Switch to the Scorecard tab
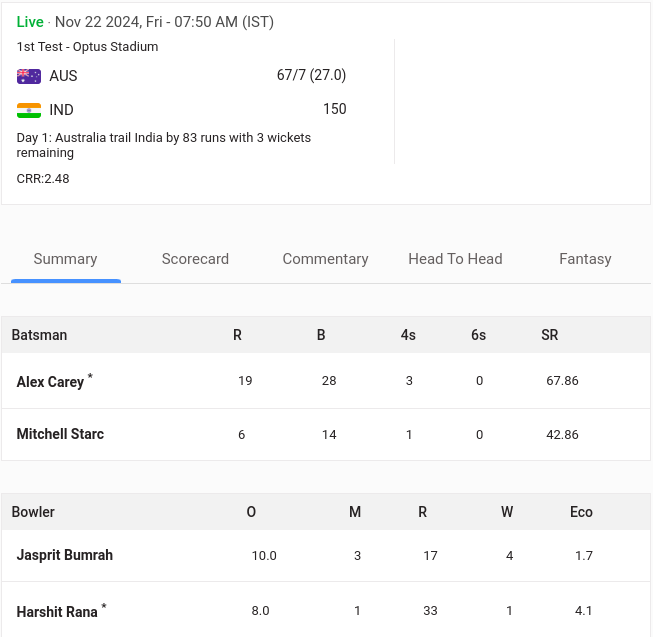 click(x=195, y=259)
